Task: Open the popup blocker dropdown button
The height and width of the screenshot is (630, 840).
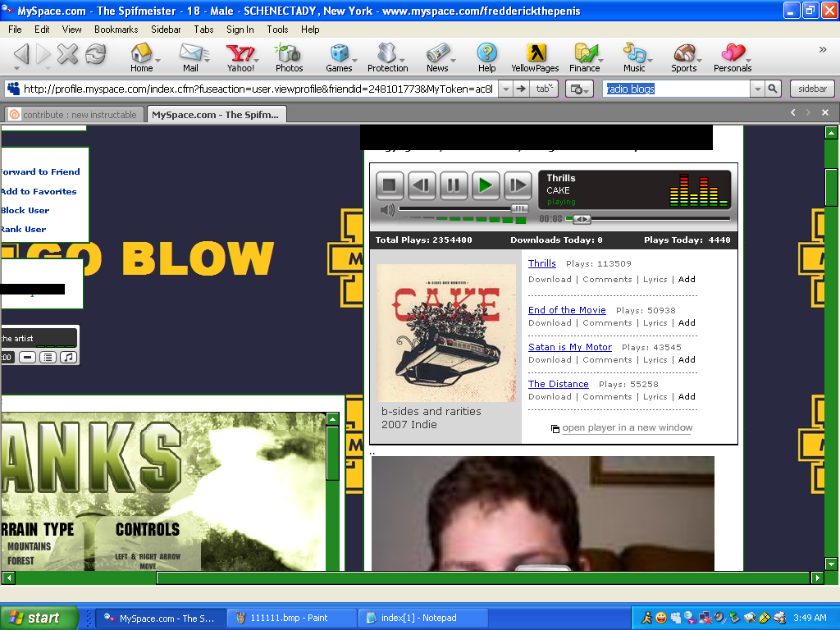Action: (x=579, y=89)
